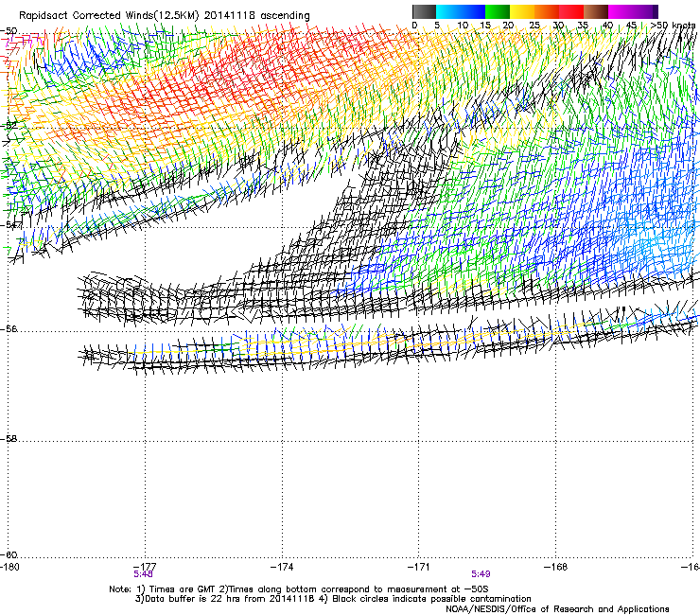Click the note line 'Times are GMT'
The width and height of the screenshot is (700, 615).
[183, 589]
